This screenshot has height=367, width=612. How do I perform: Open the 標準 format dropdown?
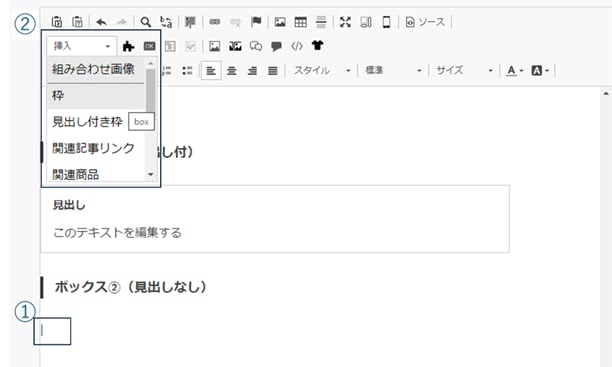click(x=393, y=71)
